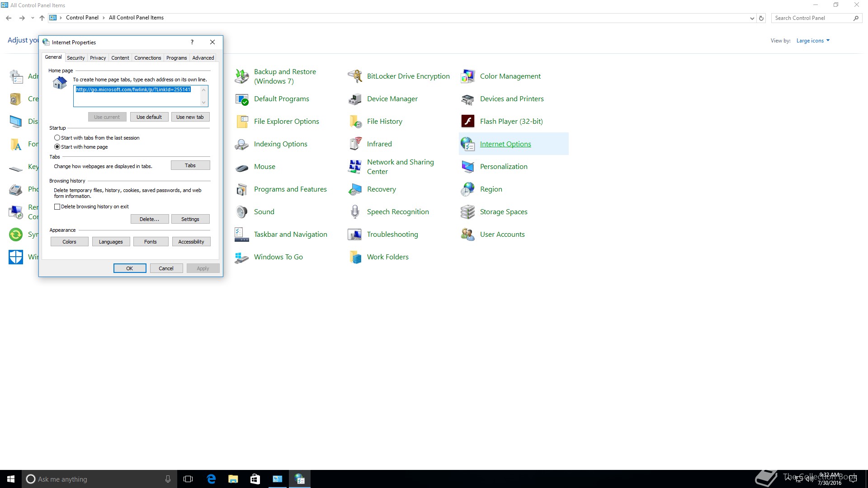Viewport: 868px width, 488px height.
Task: Confirm dialog with the OK button
Action: (x=130, y=268)
